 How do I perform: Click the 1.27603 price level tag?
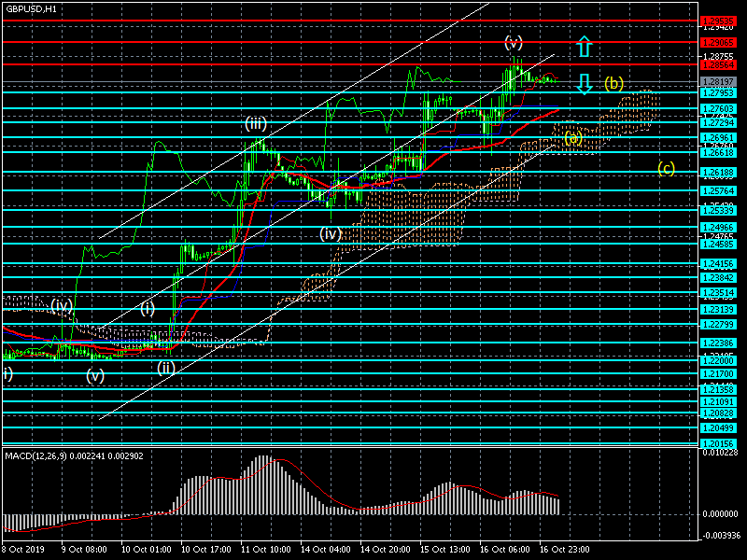click(718, 109)
